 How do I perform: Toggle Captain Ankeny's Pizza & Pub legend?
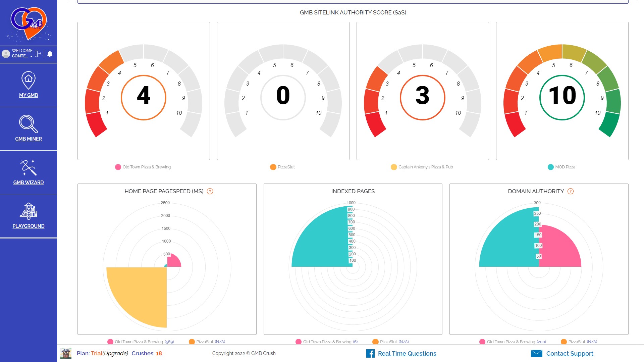[422, 167]
